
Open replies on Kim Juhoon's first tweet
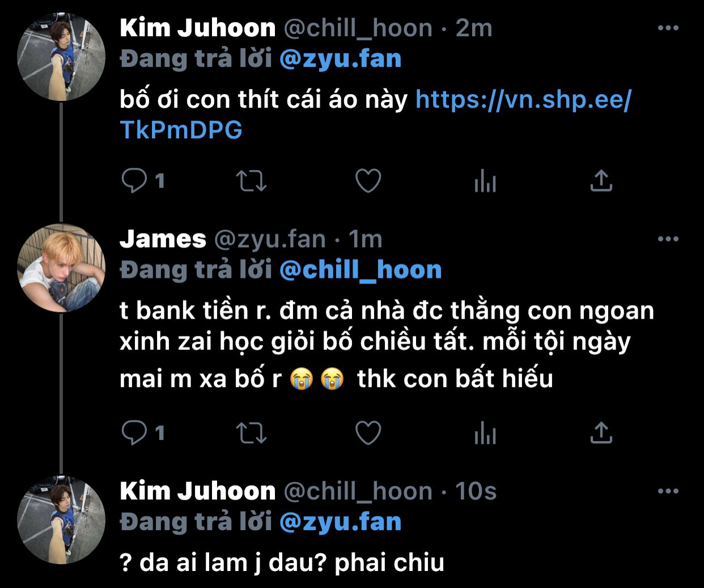pyautogui.click(x=143, y=181)
